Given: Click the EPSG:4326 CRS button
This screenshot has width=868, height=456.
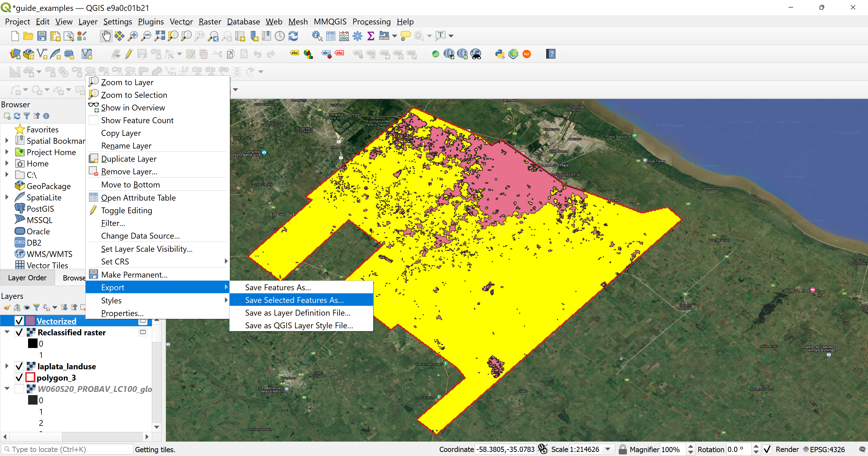Looking at the screenshot, I should coord(824,449).
